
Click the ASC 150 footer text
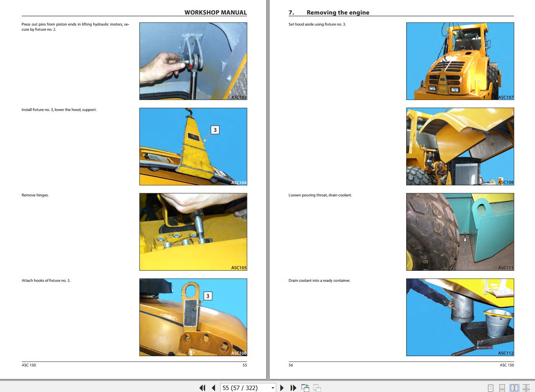tap(29, 365)
